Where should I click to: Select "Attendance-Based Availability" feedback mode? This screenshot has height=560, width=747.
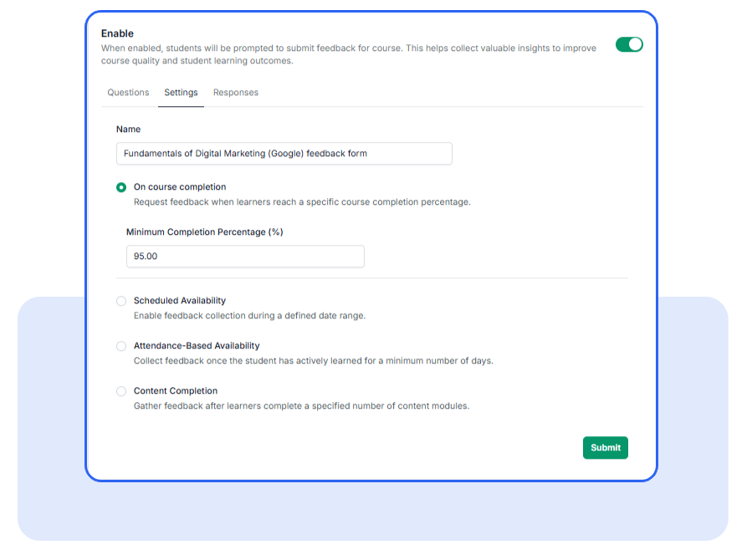tap(121, 345)
